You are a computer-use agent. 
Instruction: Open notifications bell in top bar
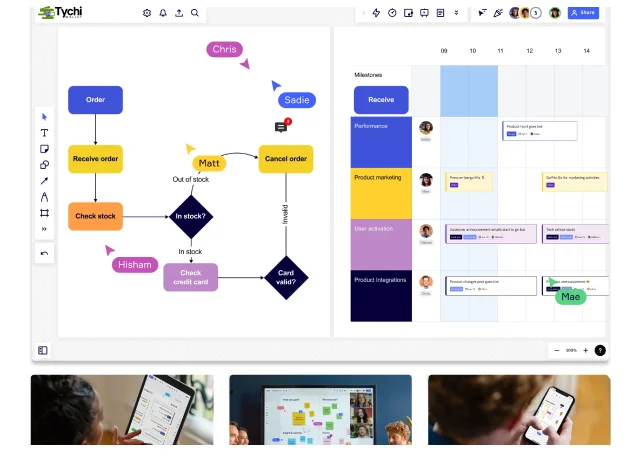click(x=163, y=13)
